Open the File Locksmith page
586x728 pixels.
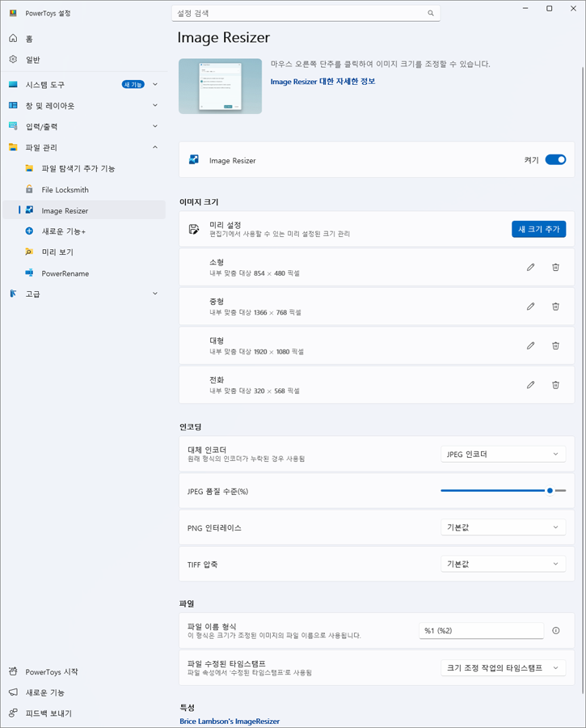point(84,189)
